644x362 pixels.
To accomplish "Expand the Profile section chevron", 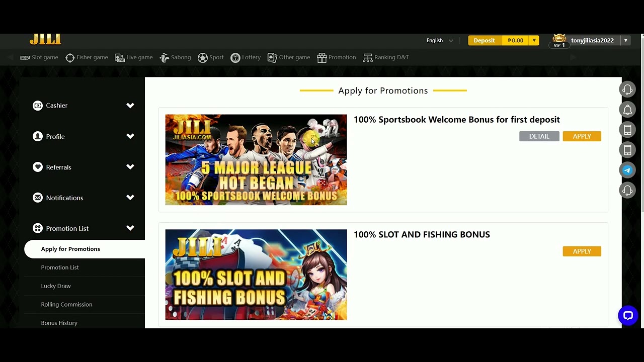I will coord(130,136).
